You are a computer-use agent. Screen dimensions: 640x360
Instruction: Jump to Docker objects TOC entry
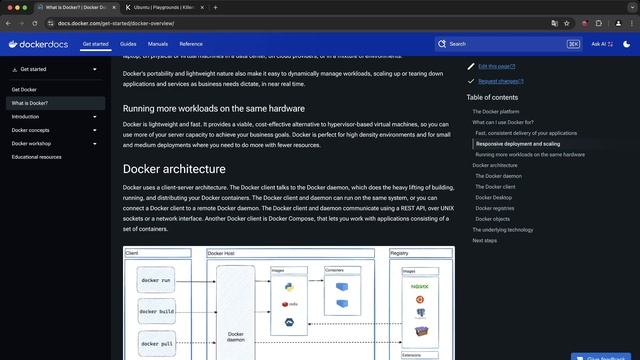[x=492, y=219]
